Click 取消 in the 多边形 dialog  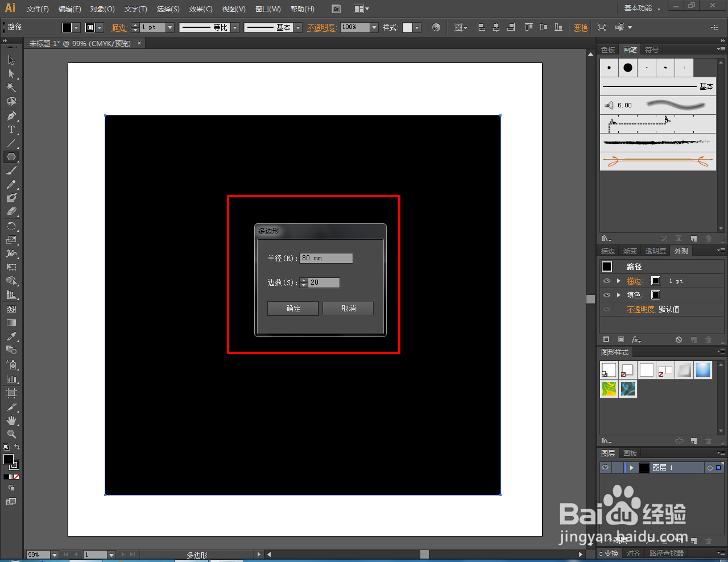pos(348,309)
